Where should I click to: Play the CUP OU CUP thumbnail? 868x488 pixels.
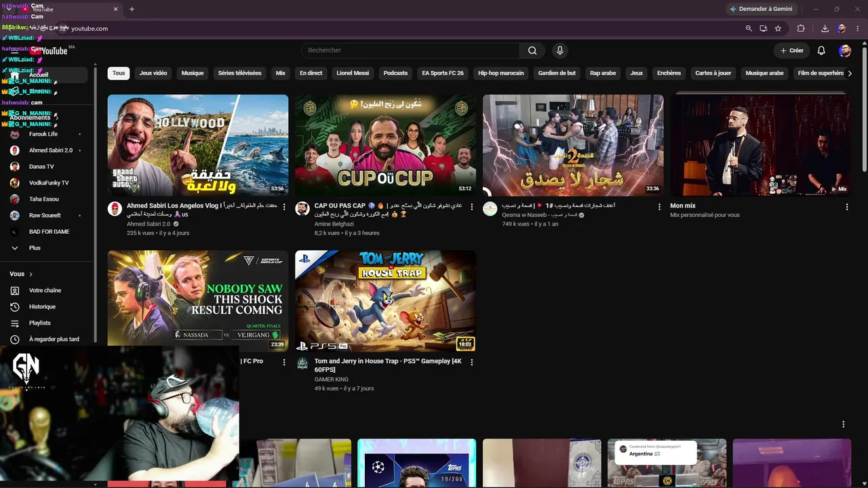point(385,145)
